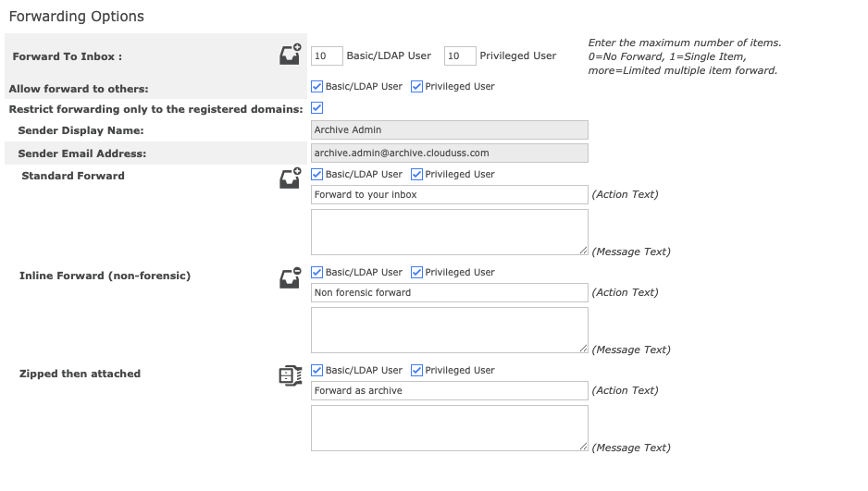868x491 pixels.
Task: Click the Privileged User max items field
Action: coord(460,56)
